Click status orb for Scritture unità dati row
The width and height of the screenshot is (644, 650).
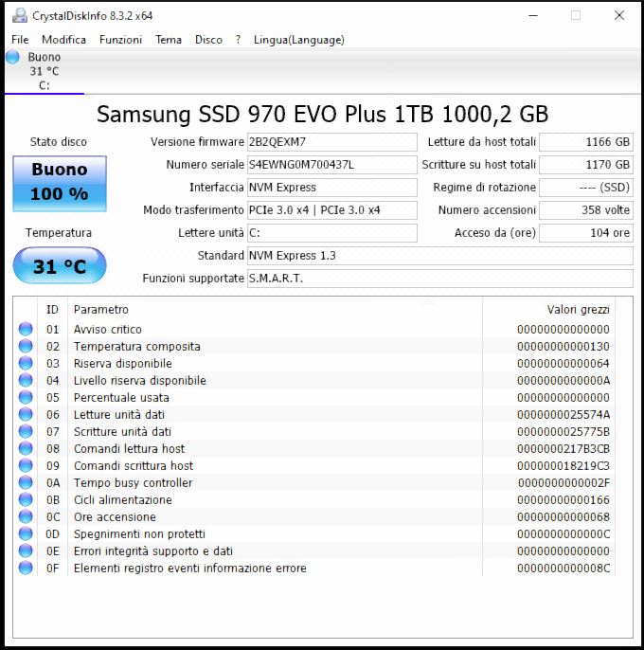click(x=26, y=431)
